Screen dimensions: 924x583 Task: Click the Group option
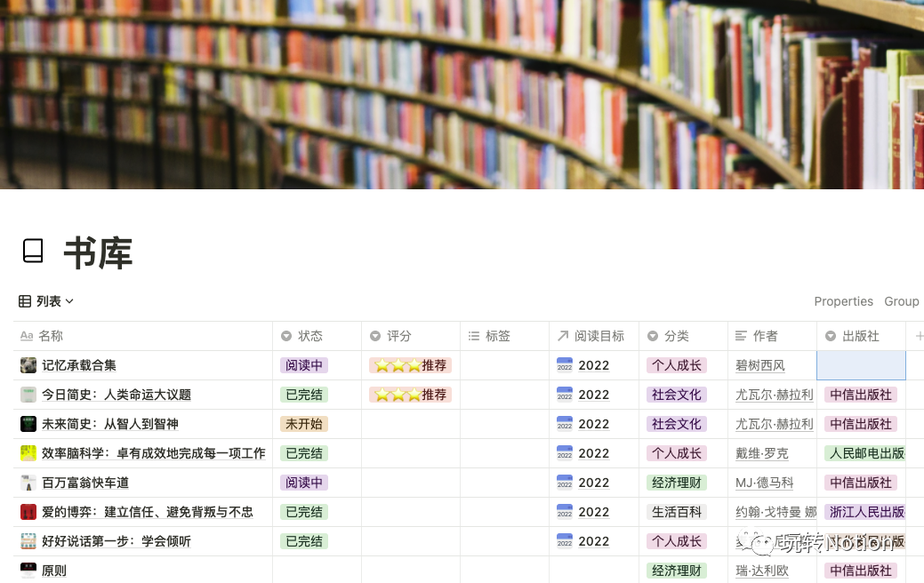click(x=901, y=301)
